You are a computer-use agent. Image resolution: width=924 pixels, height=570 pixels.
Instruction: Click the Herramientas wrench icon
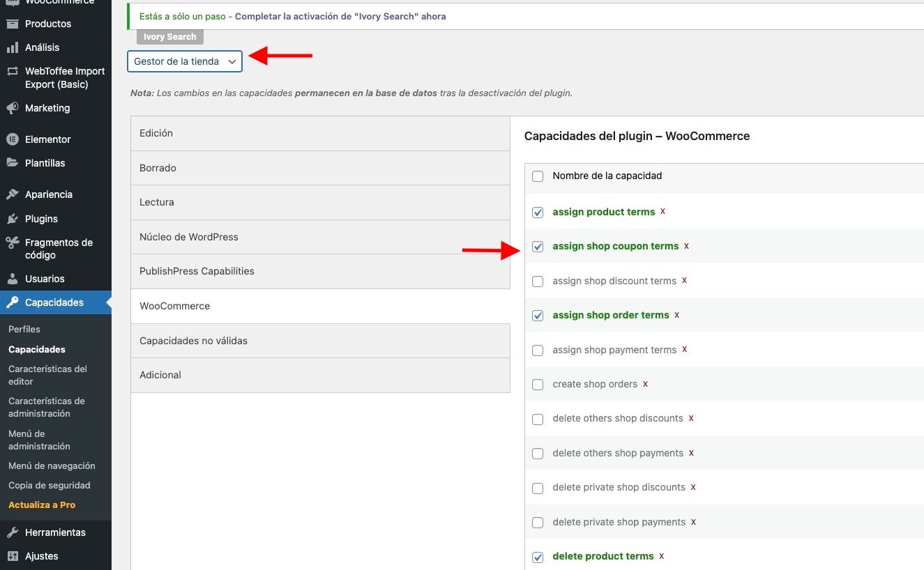point(12,532)
